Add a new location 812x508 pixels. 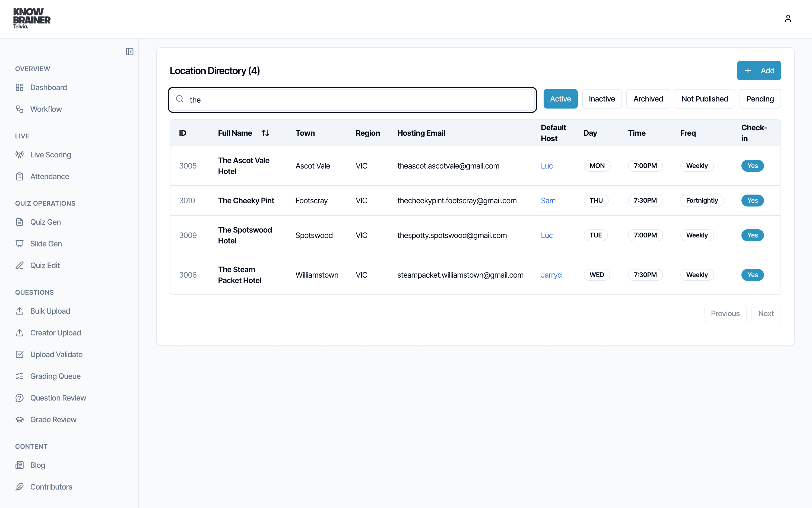pos(759,71)
